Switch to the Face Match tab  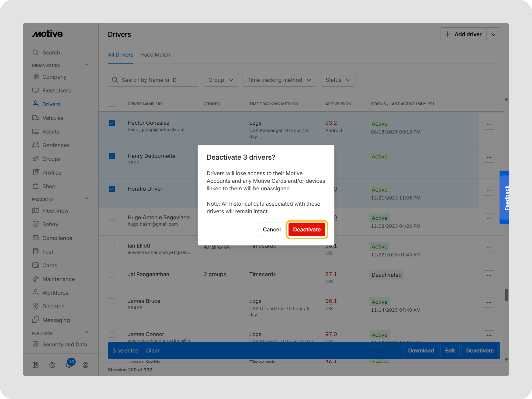155,55
